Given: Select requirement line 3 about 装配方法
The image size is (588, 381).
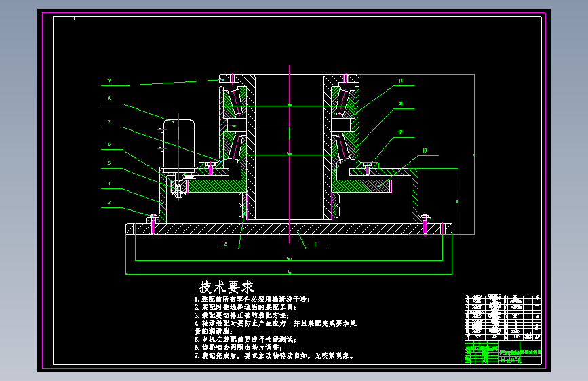Looking at the screenshot, I should point(241,315).
